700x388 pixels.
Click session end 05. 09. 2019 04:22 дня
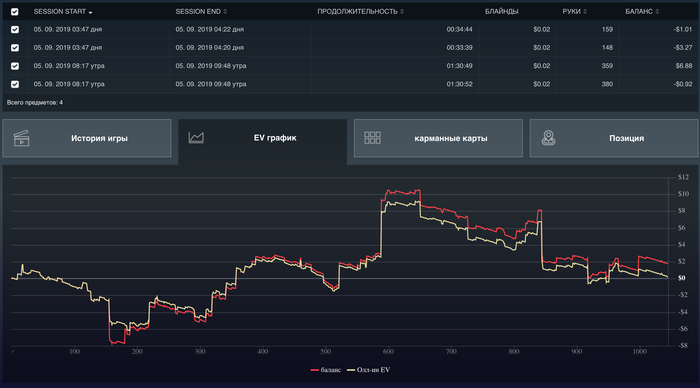pos(209,29)
